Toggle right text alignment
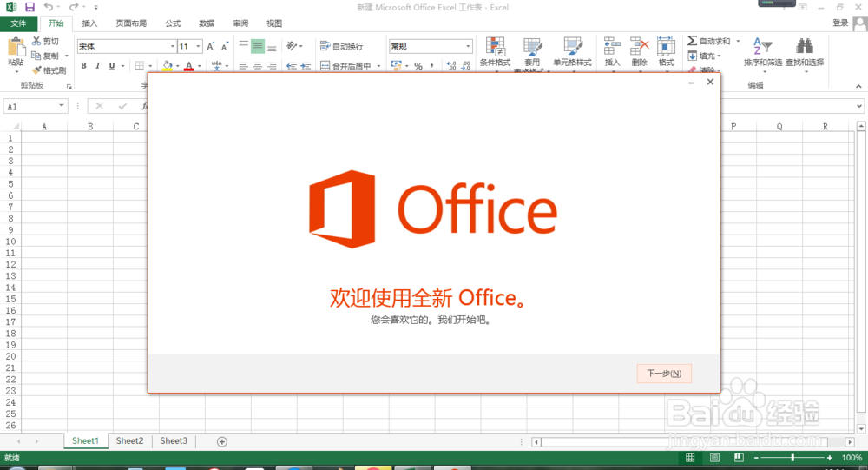 [x=272, y=65]
